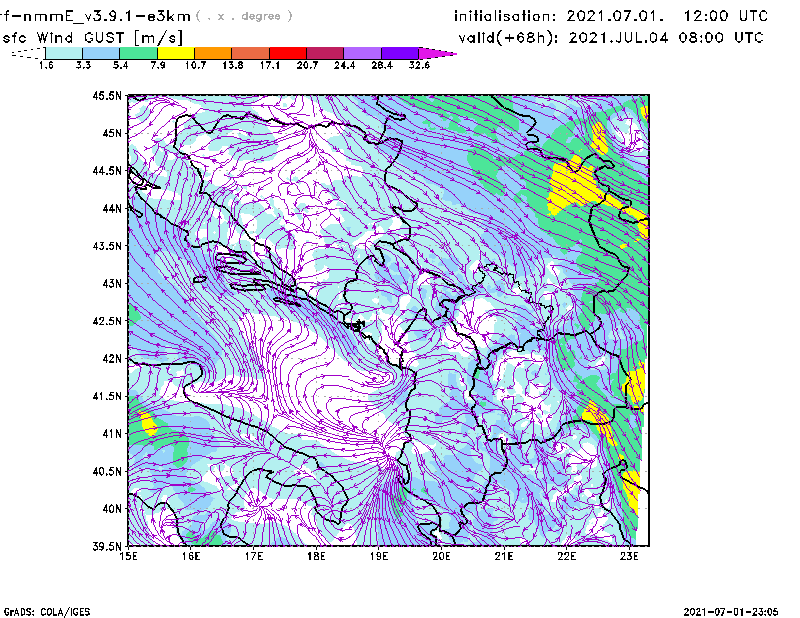Click the crimson 20.7–24.4 legend swatch
The height and width of the screenshot is (618, 800).
[x=326, y=53]
